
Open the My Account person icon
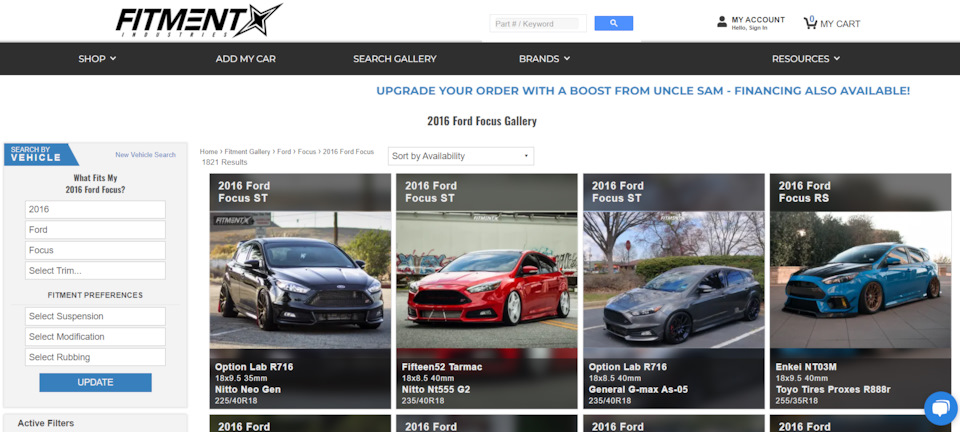pyautogui.click(x=722, y=22)
